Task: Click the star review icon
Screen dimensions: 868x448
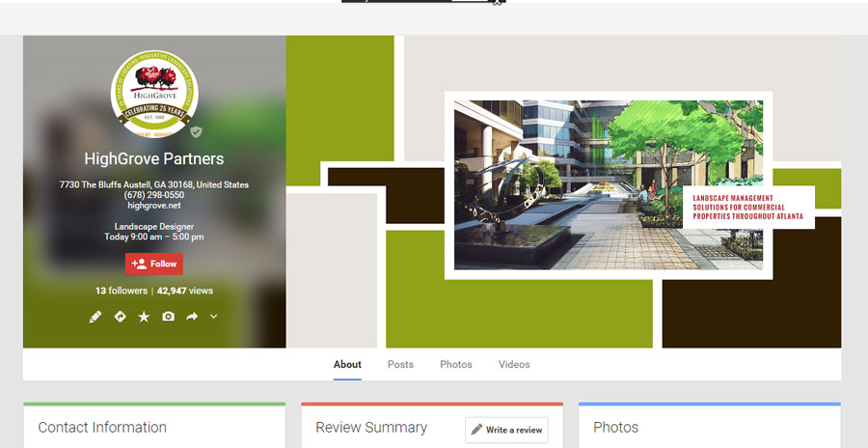Action: [x=144, y=317]
